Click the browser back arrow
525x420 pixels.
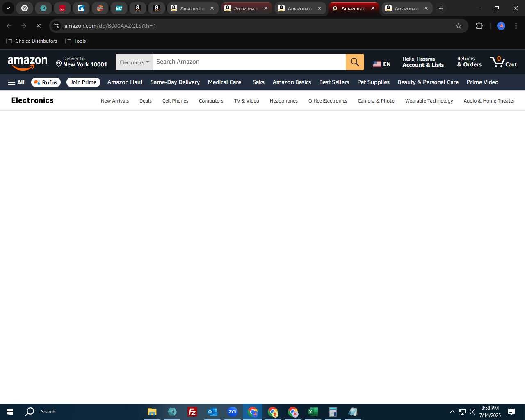pyautogui.click(x=9, y=26)
